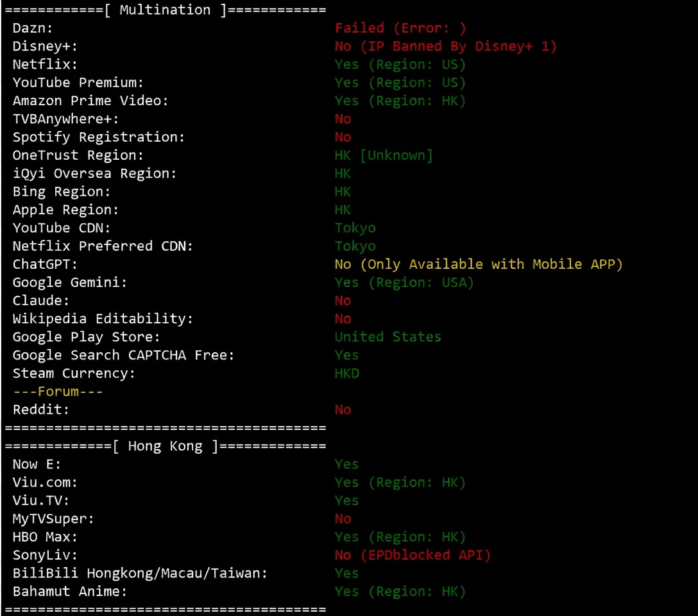Click the ChatGPT mobile app only result
698x616 pixels.
coord(478,264)
